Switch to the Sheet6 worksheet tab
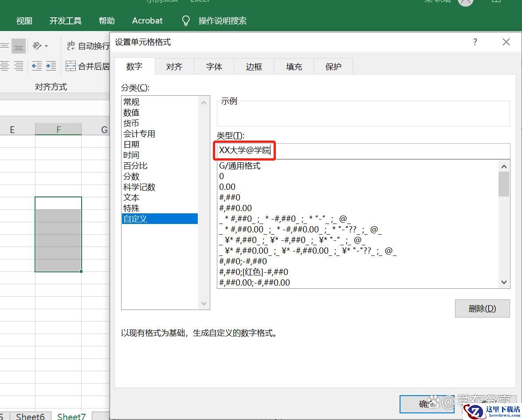The width and height of the screenshot is (522, 420). [x=30, y=416]
